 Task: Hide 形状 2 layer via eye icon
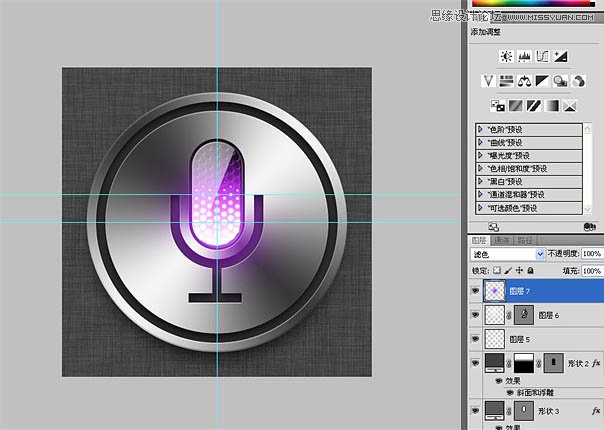(475, 363)
